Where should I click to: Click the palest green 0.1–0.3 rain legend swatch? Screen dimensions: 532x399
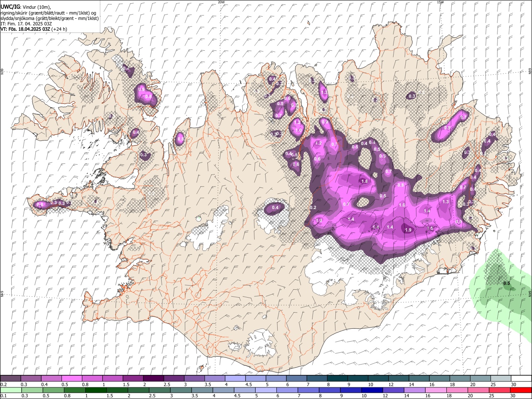11,390
